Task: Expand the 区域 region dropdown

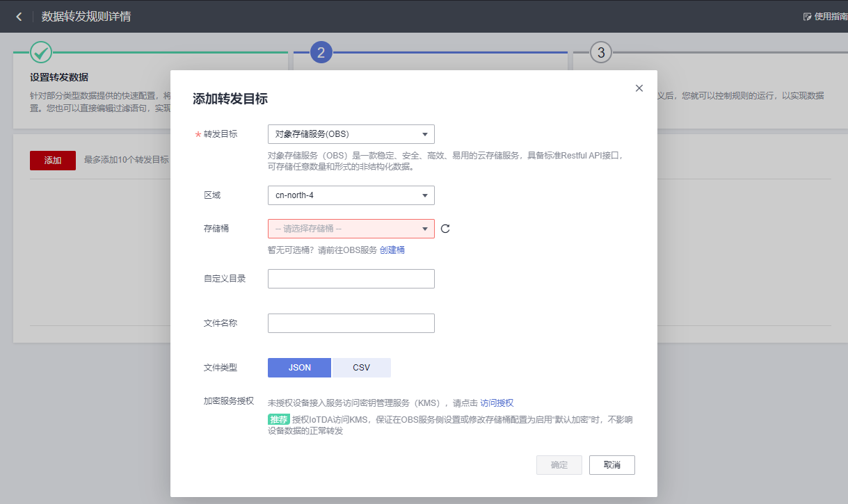Action: (351, 195)
